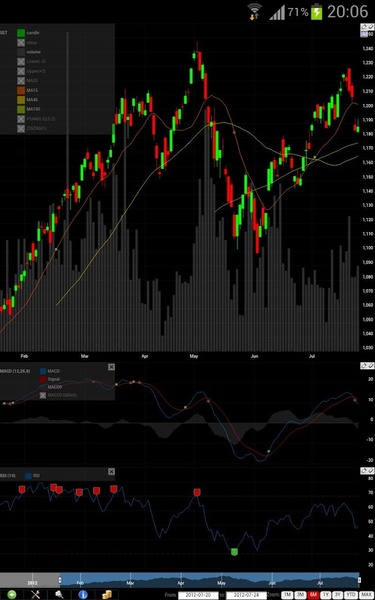Toggle the blue MACD line
375x600 pixels.
click(43, 371)
